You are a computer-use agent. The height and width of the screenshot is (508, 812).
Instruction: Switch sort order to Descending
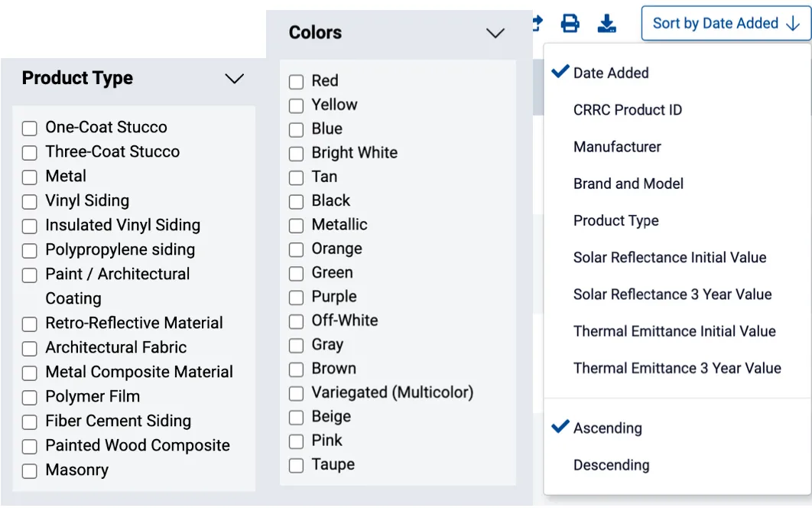click(611, 464)
